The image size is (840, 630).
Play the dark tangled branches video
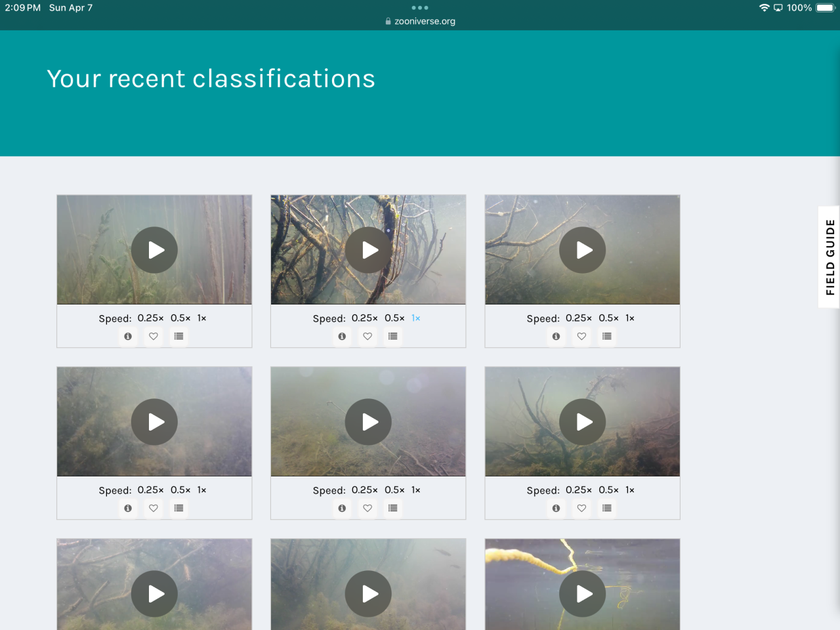(x=368, y=250)
